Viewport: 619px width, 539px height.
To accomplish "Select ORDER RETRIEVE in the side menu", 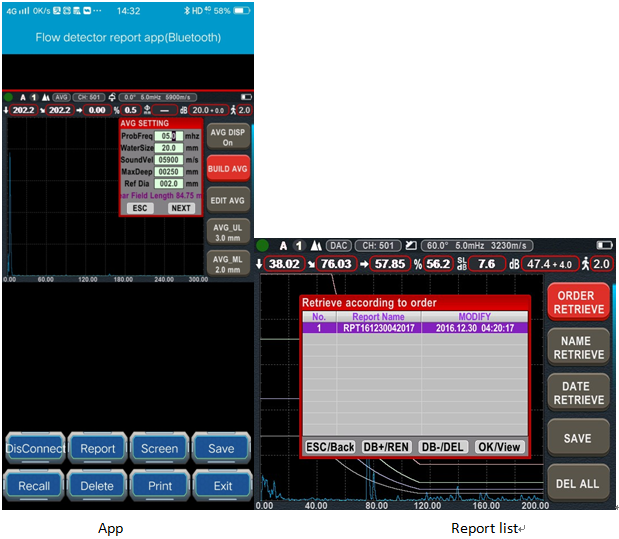I will (x=580, y=303).
